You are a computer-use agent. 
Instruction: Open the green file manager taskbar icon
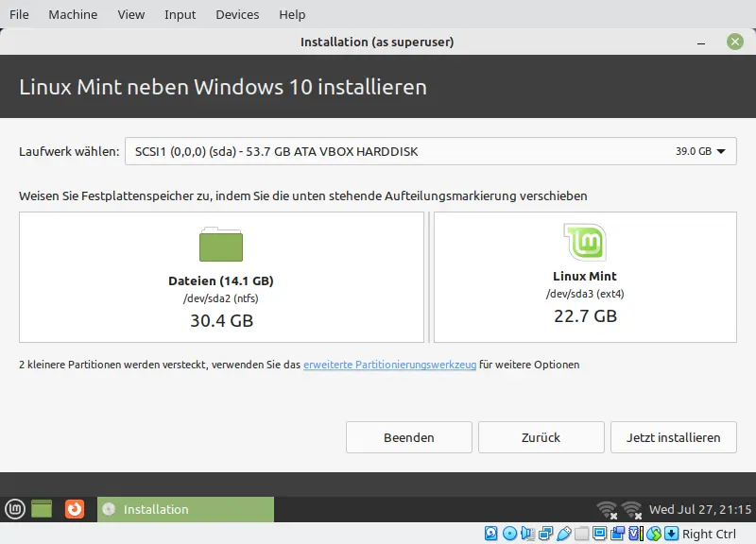(x=42, y=509)
